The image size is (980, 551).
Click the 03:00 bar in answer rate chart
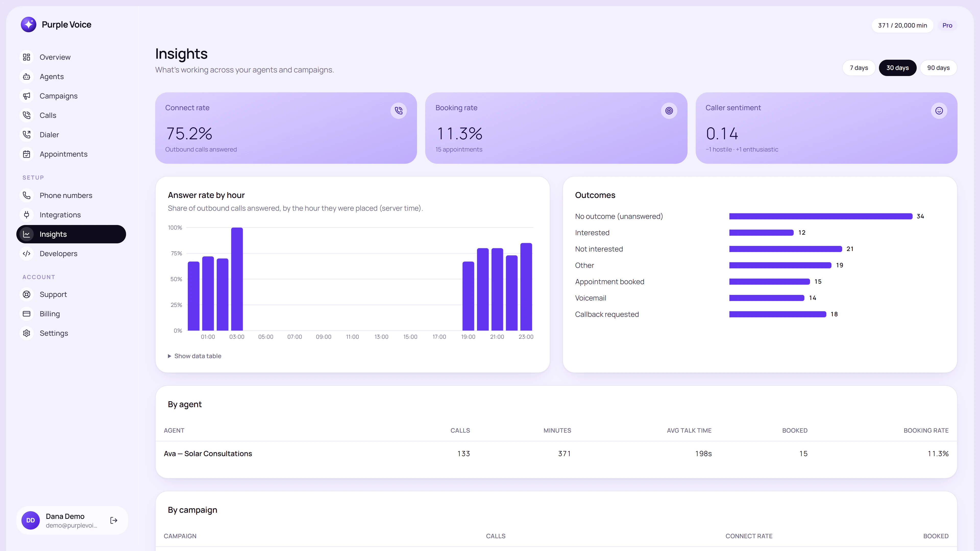237,279
